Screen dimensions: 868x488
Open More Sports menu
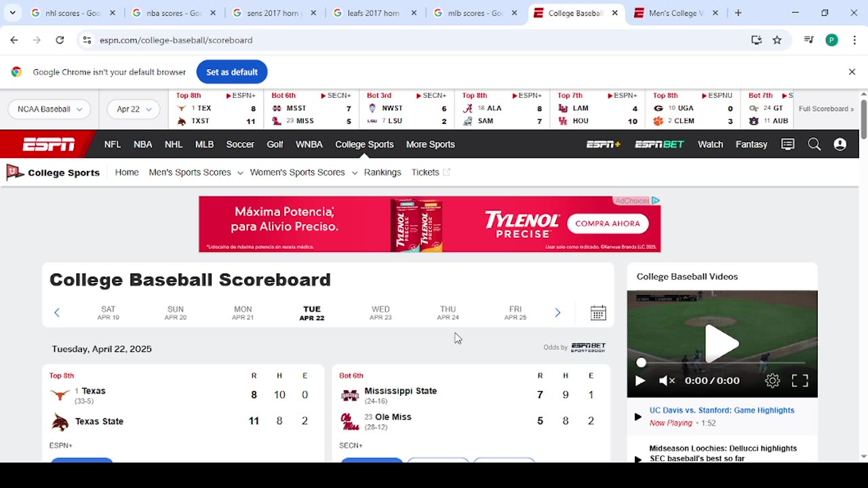pos(431,144)
